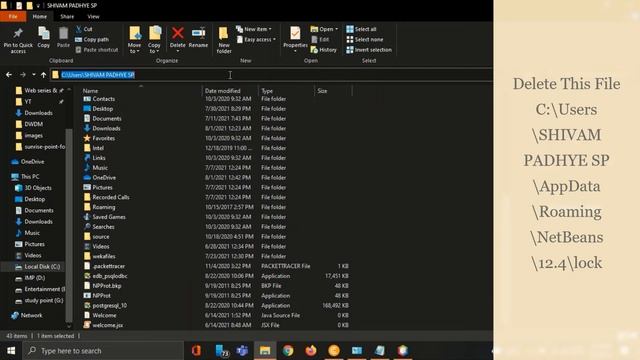640x360 pixels.
Task: Open Google Chrome from taskbar
Action: pos(288,351)
